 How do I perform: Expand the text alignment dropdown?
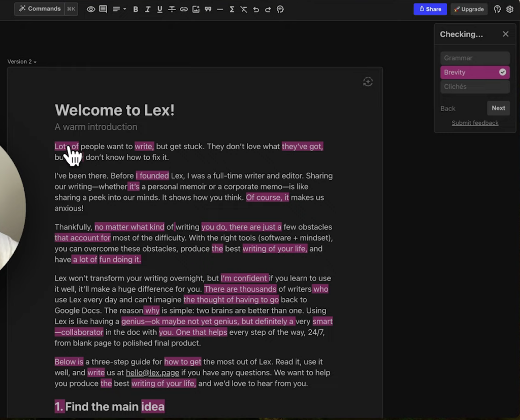119,9
